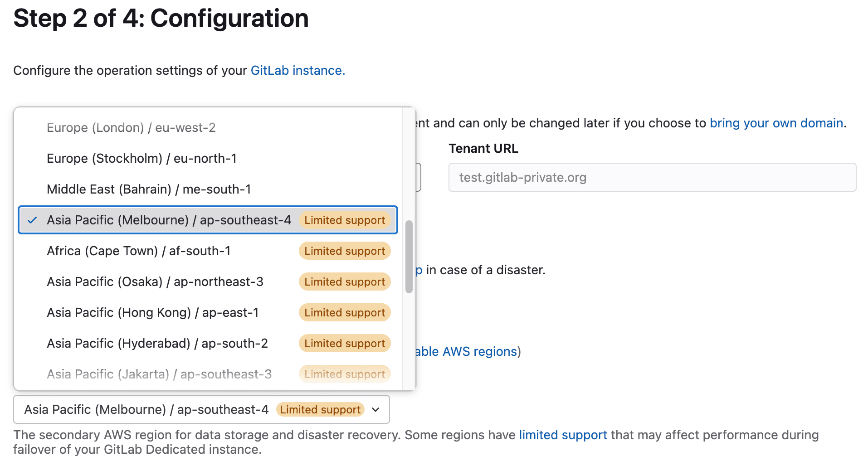Click the dropdown list scrollbar thumb
The height and width of the screenshot is (466, 868).
[409, 257]
